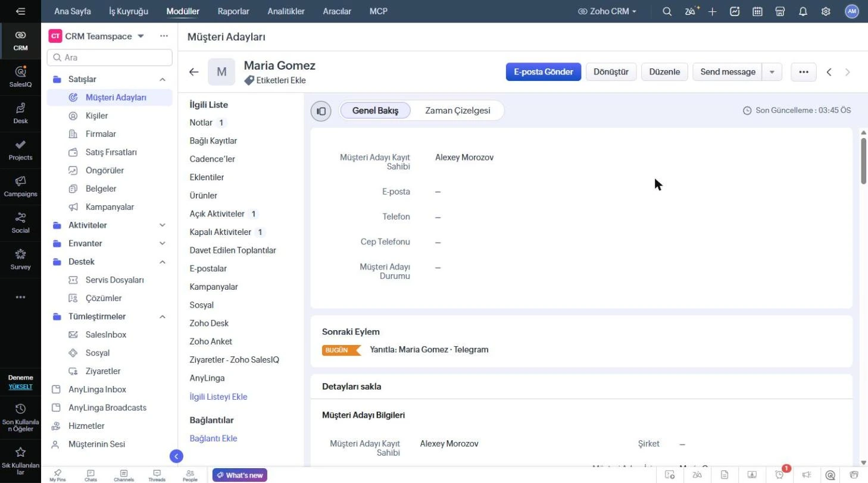Open the calendar icon in top bar
The width and height of the screenshot is (868, 483).
tap(758, 11)
